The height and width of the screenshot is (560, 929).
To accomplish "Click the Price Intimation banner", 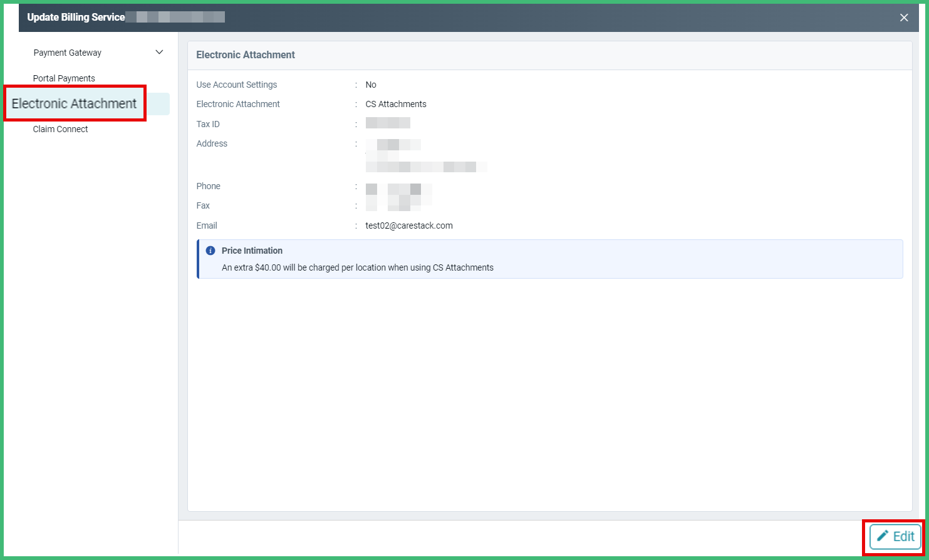I will click(x=549, y=259).
